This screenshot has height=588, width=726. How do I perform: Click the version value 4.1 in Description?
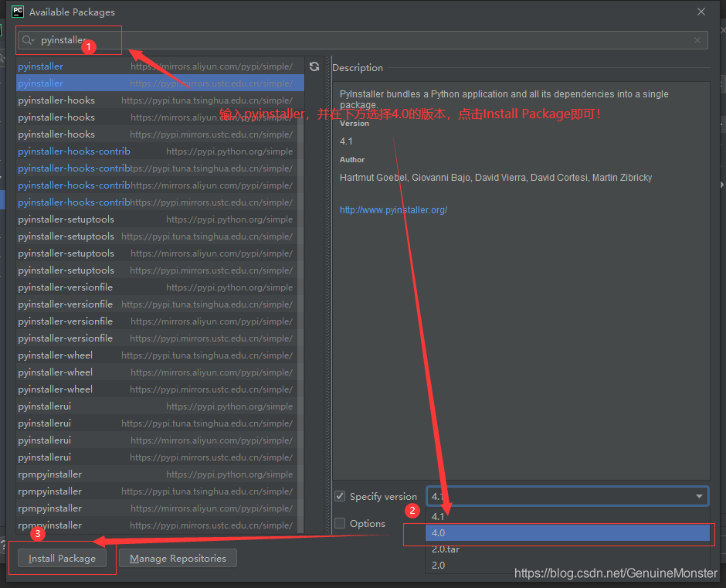[x=346, y=141]
